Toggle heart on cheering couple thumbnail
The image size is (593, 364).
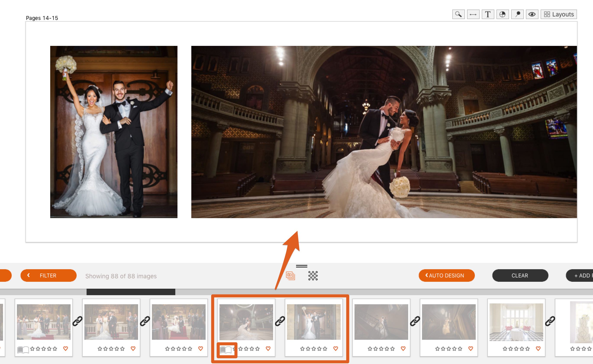pos(336,348)
